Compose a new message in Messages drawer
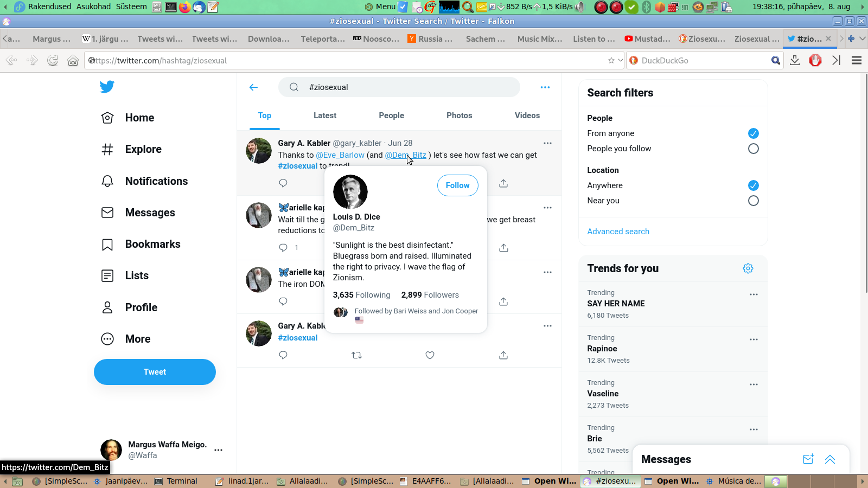The height and width of the screenshot is (488, 868). pyautogui.click(x=808, y=459)
